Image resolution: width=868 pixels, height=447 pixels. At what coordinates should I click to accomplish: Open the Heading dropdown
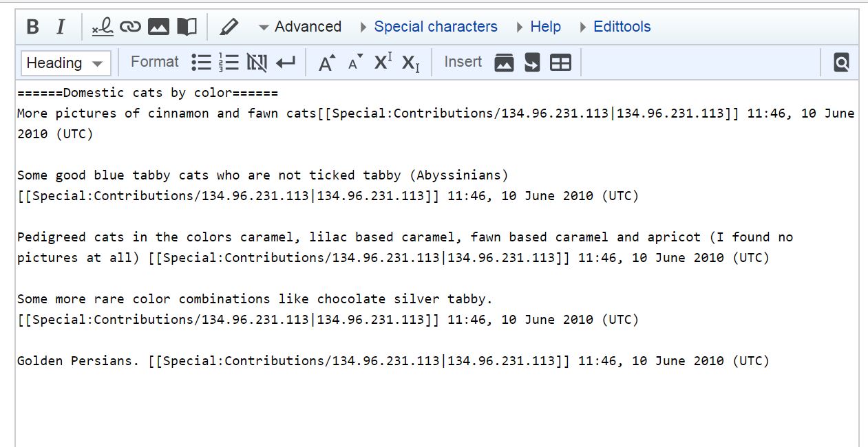pos(65,63)
